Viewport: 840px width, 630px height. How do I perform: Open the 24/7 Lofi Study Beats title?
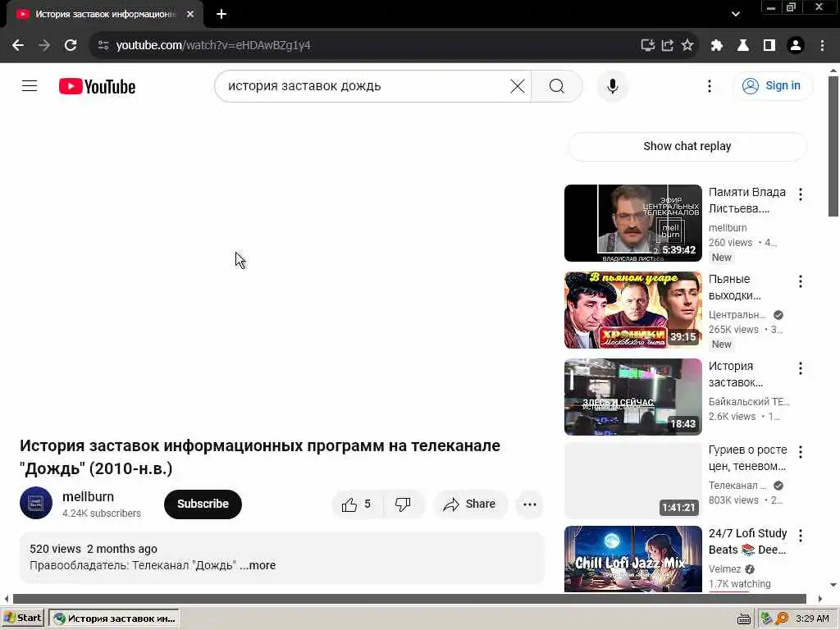747,541
